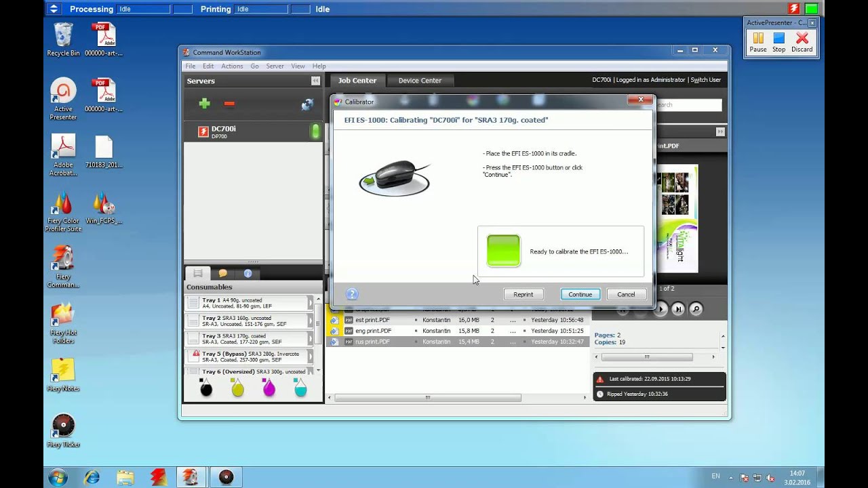Click the green plus add server icon
The image size is (868, 488).
pyautogui.click(x=204, y=104)
